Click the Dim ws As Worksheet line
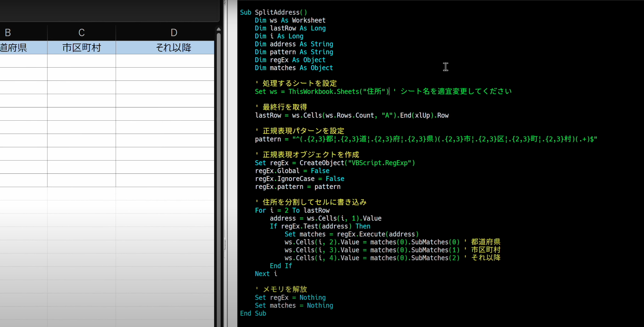The width and height of the screenshot is (644, 327). (x=290, y=20)
